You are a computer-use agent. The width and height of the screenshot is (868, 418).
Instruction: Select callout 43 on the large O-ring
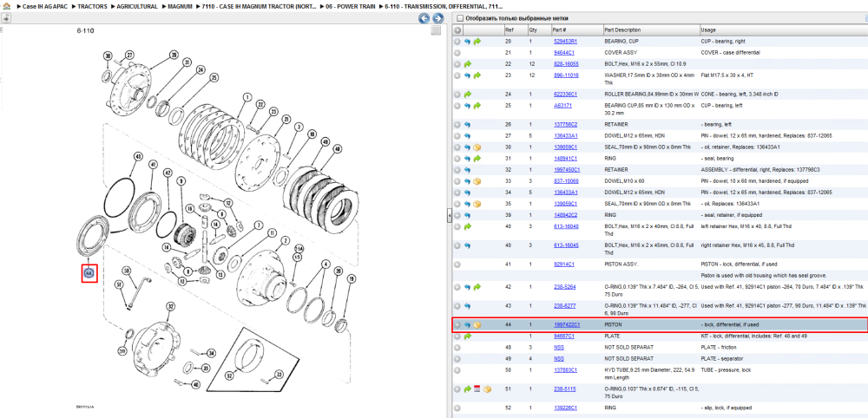pyautogui.click(x=138, y=157)
